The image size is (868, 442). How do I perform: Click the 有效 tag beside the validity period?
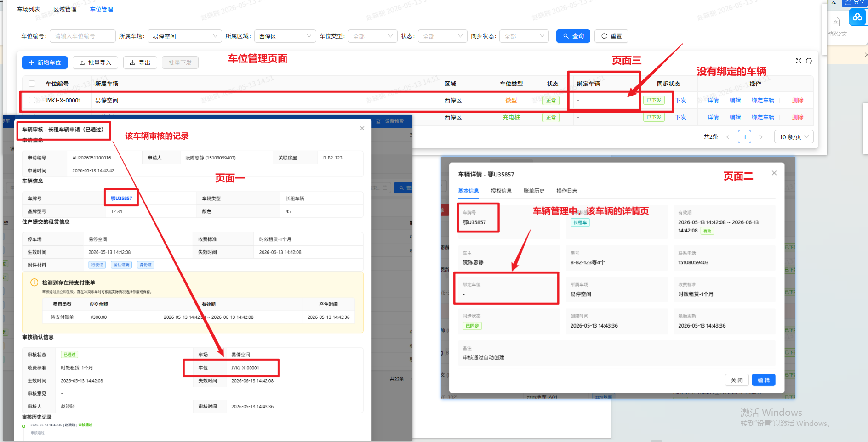[x=707, y=231]
